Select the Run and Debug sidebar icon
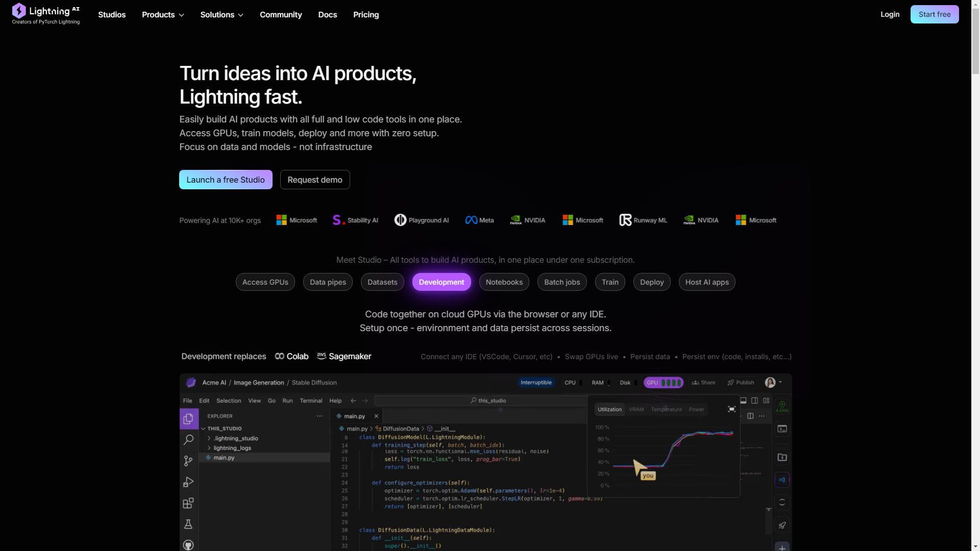 pyautogui.click(x=188, y=482)
